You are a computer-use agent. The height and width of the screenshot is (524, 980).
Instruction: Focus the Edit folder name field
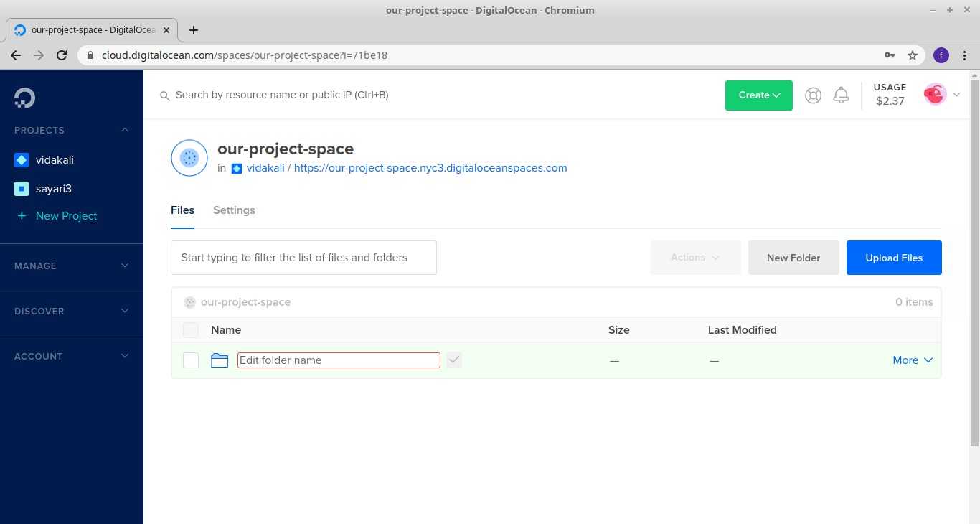click(339, 360)
